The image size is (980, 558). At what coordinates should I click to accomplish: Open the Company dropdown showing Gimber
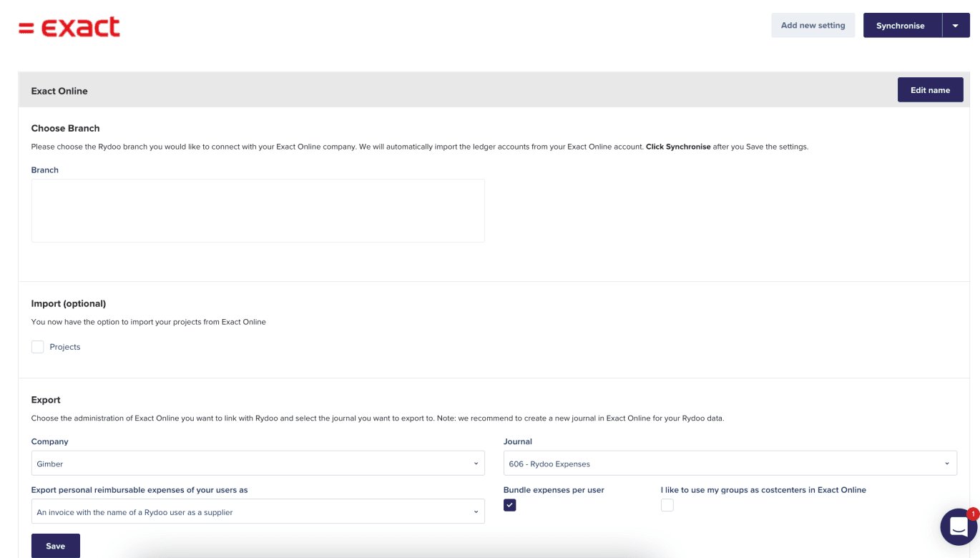tap(258, 464)
